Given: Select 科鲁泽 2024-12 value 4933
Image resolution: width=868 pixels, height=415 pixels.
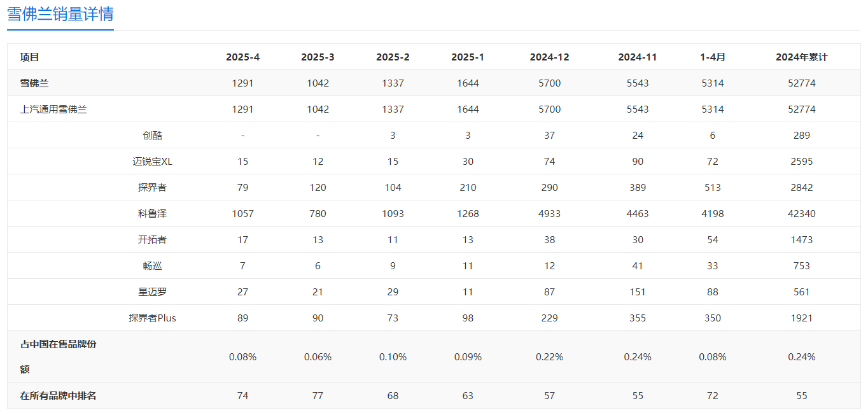Looking at the screenshot, I should (550, 214).
